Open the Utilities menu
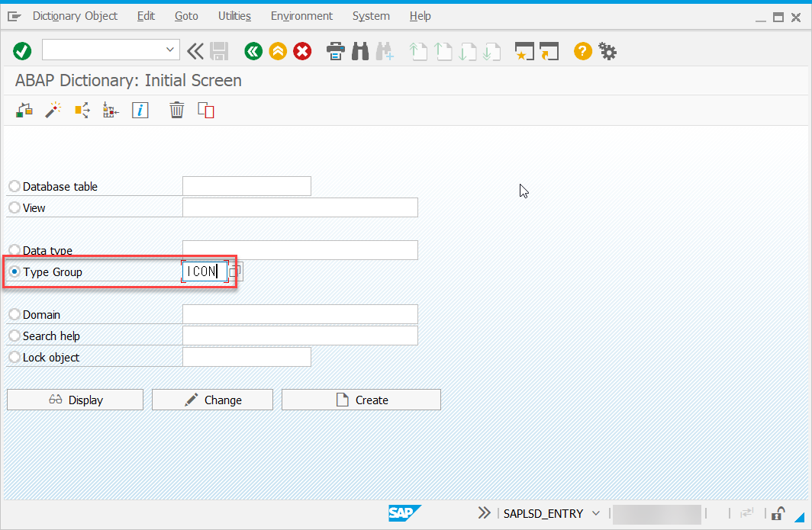812x530 pixels. 234,16
